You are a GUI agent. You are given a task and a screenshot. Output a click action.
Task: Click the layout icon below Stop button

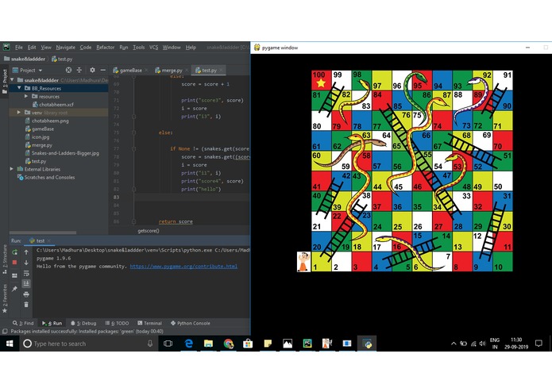pyautogui.click(x=14, y=275)
